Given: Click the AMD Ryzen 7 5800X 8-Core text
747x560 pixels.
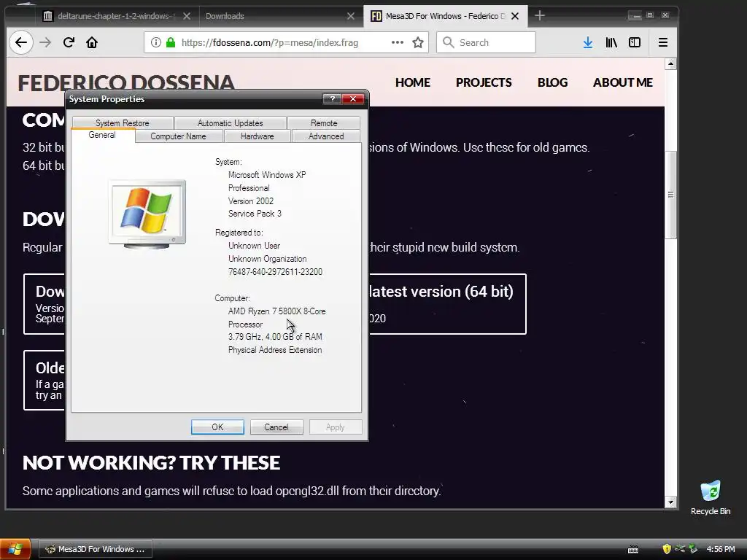Looking at the screenshot, I should pos(276,311).
